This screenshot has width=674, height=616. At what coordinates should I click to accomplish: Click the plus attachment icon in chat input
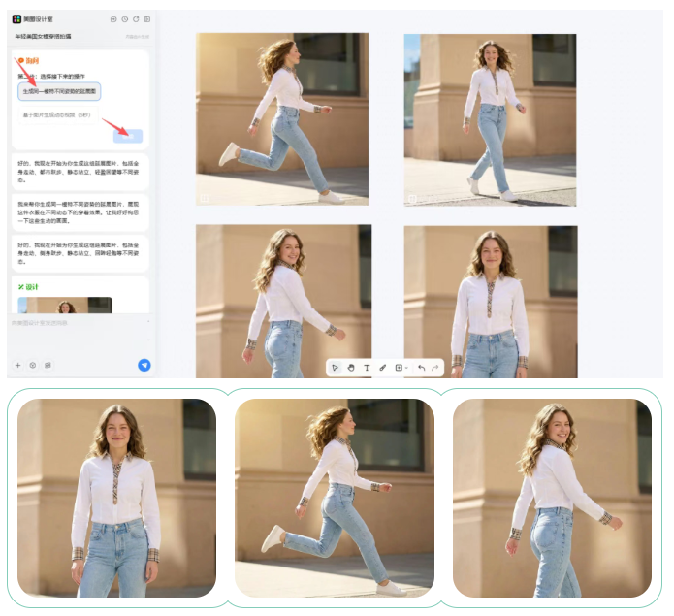(x=17, y=366)
